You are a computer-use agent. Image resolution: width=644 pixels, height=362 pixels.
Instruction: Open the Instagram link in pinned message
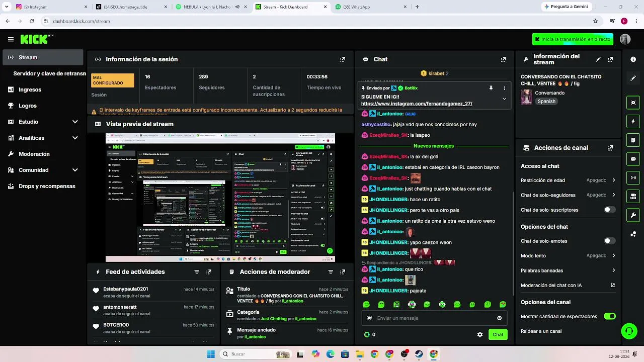click(417, 104)
